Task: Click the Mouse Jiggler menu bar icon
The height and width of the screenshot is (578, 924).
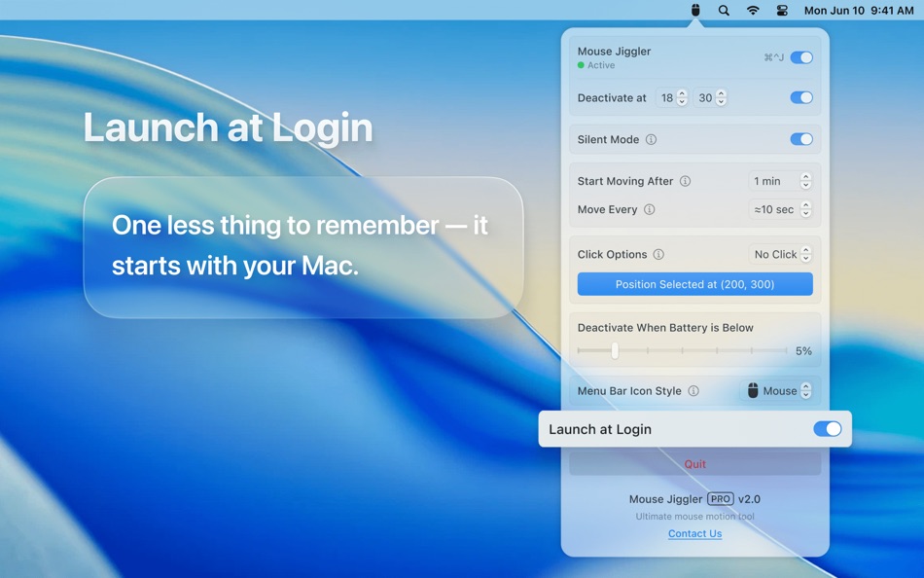Action: click(695, 10)
